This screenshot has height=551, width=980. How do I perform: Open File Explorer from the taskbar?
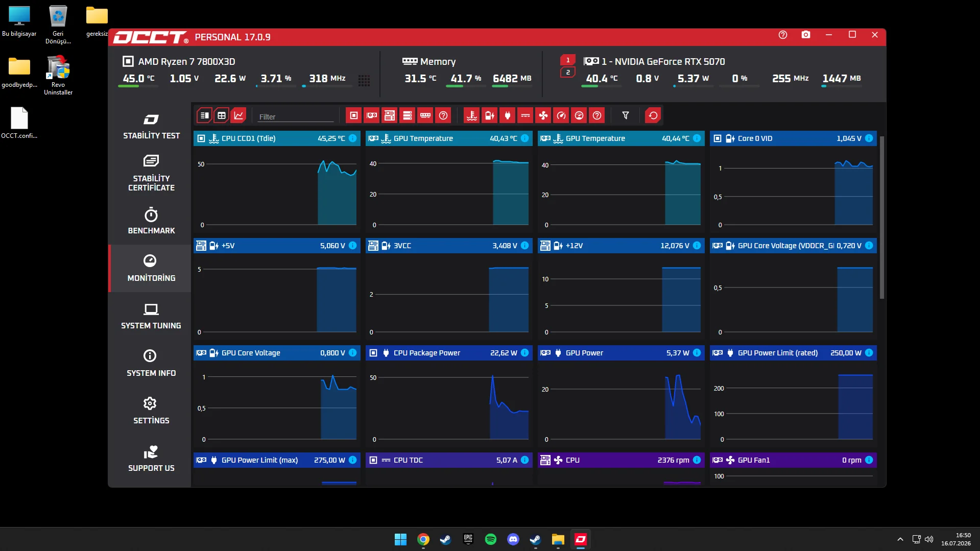tap(558, 539)
